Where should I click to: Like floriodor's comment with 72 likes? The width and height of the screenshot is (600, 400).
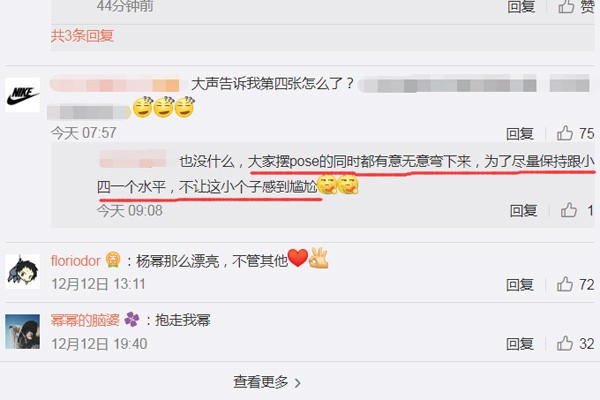[565, 284]
